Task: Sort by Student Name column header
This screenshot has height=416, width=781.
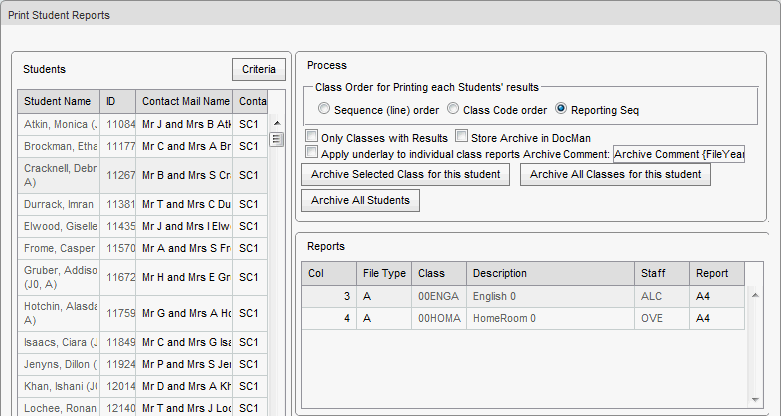Action: pos(59,102)
